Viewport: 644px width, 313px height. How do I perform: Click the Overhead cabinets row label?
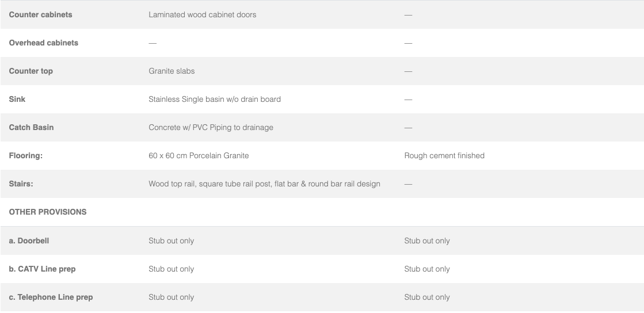click(44, 43)
